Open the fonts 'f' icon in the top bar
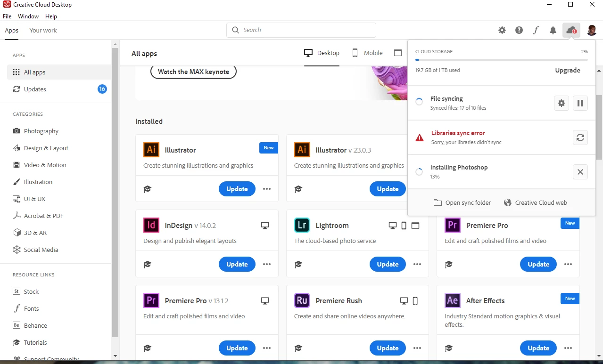This screenshot has width=603, height=364. (536, 30)
